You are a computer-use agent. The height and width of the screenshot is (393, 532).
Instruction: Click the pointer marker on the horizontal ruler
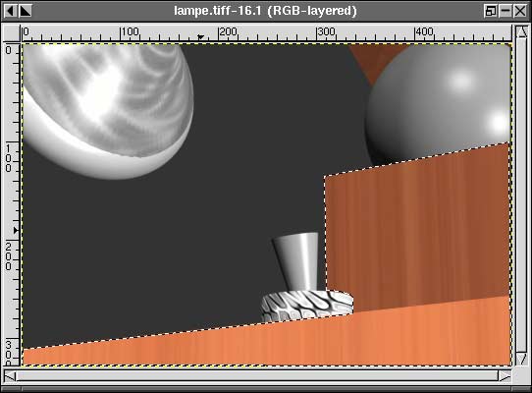tap(201, 36)
